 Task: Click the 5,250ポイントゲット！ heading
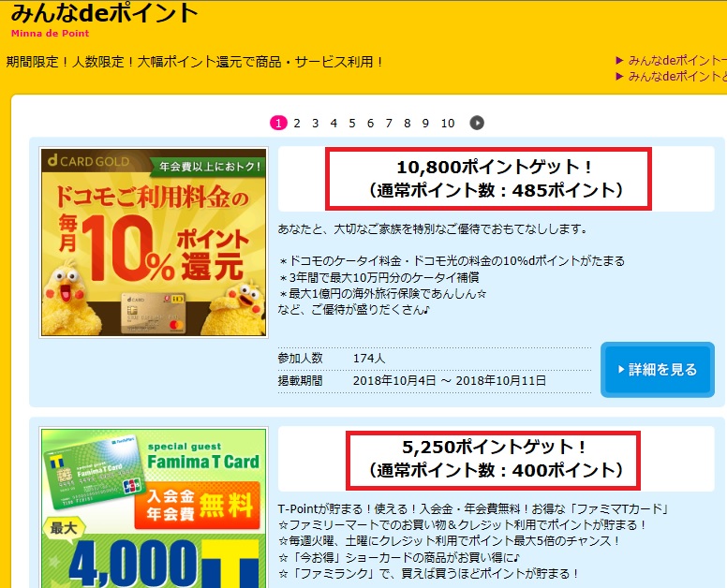(x=495, y=448)
